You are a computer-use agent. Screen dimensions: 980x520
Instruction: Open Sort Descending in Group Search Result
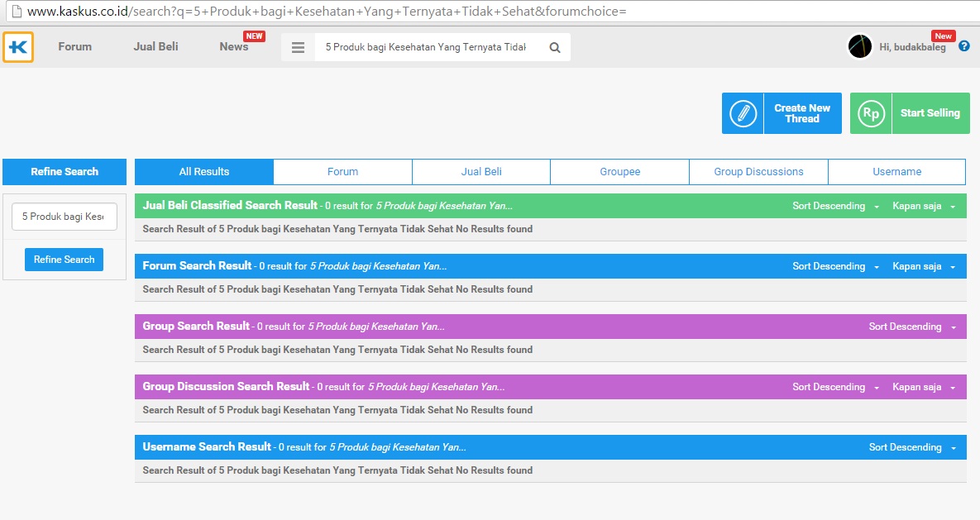[x=912, y=327]
